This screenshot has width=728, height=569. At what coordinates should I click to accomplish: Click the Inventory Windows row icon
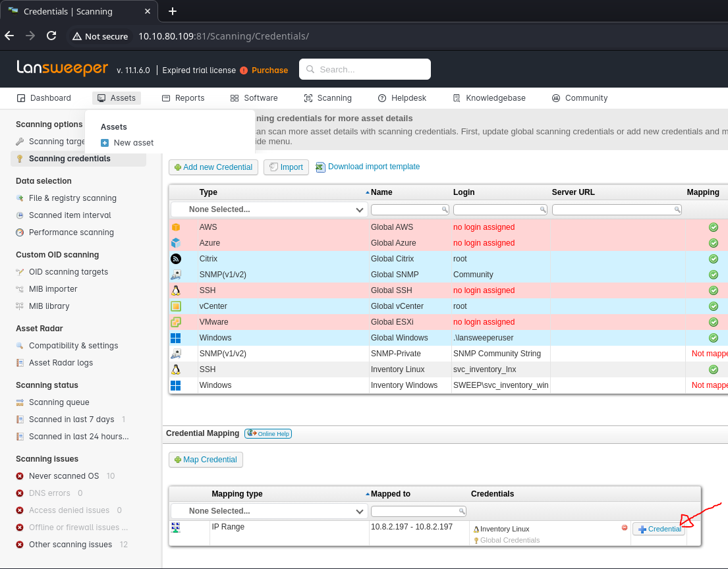[x=176, y=385]
